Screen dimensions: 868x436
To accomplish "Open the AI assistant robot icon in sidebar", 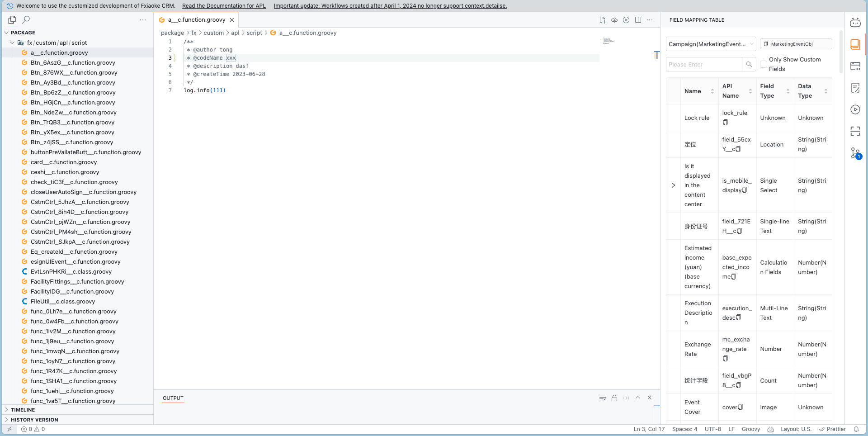I will click(855, 23).
